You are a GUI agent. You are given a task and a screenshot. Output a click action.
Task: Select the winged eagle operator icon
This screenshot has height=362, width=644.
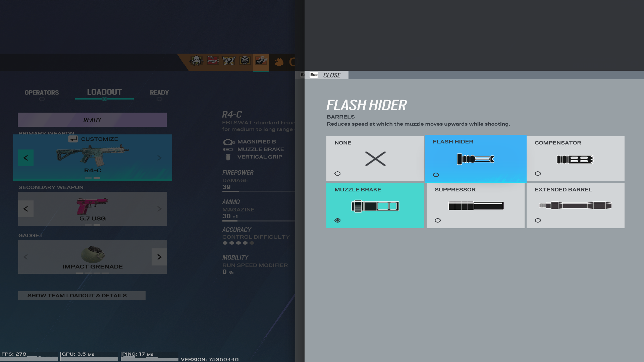pos(229,61)
